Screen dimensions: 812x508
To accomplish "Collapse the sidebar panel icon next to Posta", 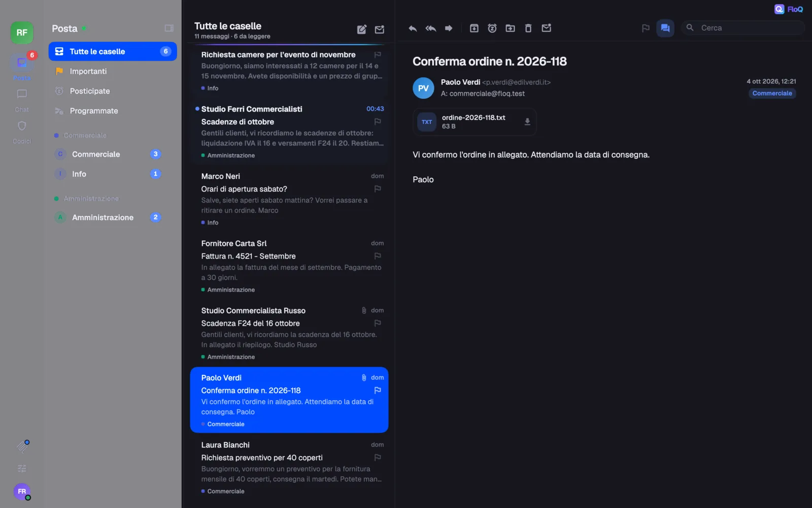I will 169,28.
